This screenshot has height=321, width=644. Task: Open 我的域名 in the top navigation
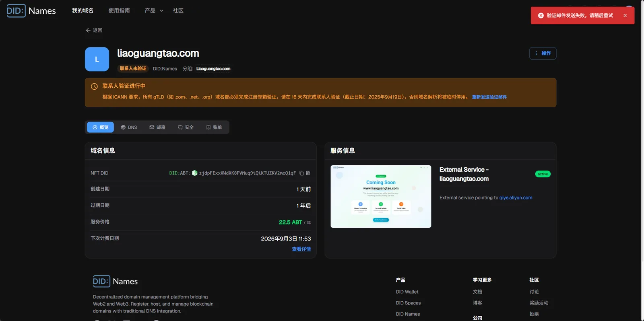click(x=83, y=10)
